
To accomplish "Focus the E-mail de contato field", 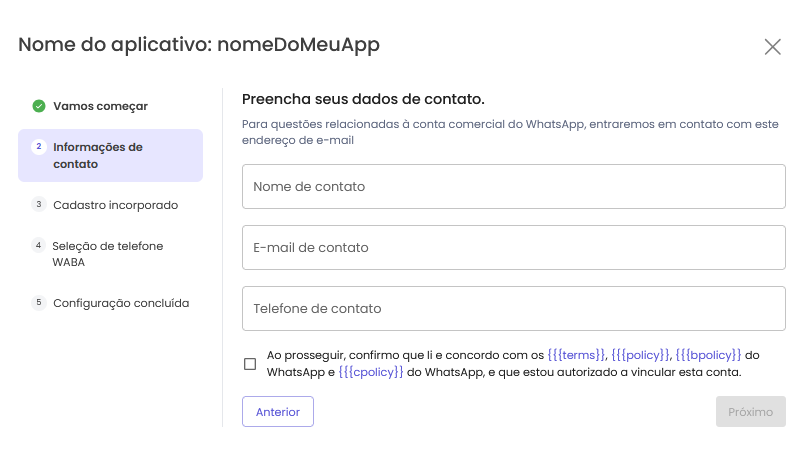I will pos(513,247).
